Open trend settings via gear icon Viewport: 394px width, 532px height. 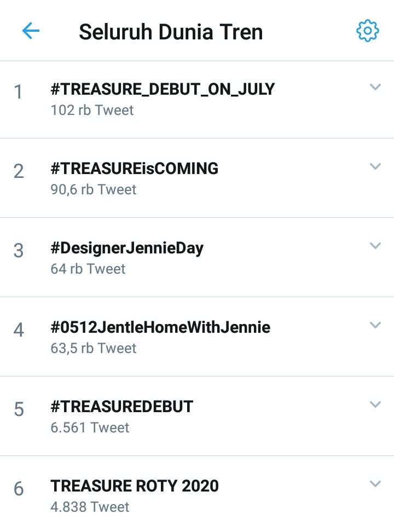368,31
